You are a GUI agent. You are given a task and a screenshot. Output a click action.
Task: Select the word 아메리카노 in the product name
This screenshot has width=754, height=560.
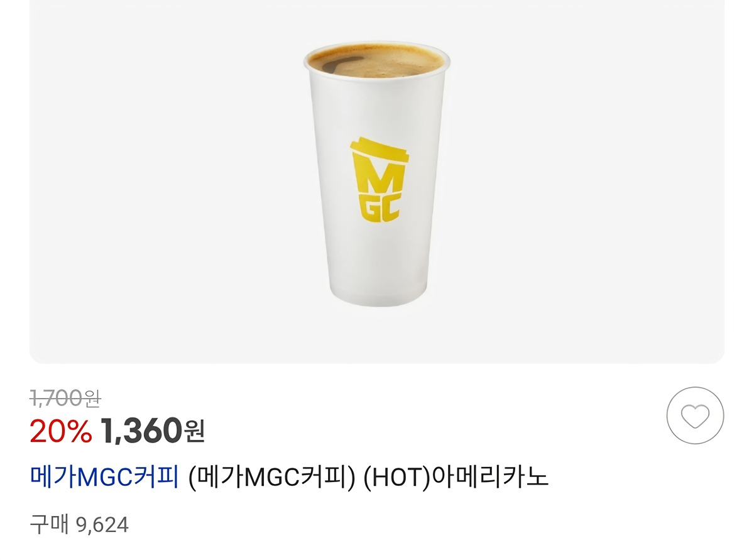click(x=489, y=478)
